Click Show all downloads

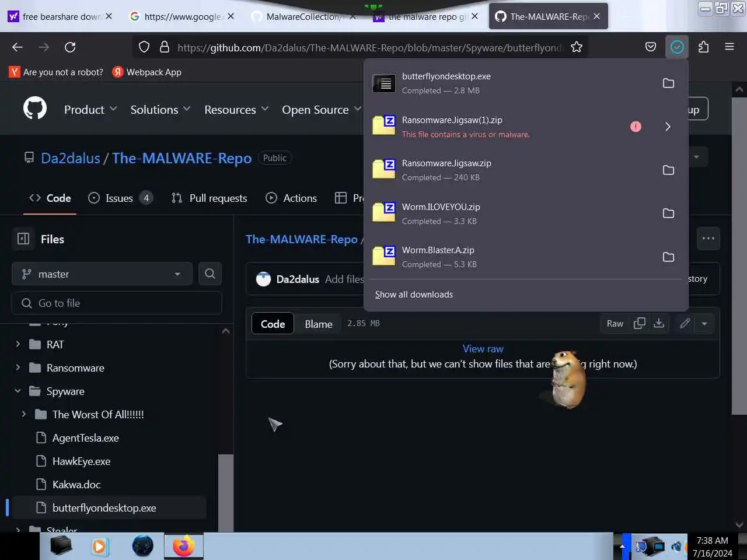tap(414, 295)
